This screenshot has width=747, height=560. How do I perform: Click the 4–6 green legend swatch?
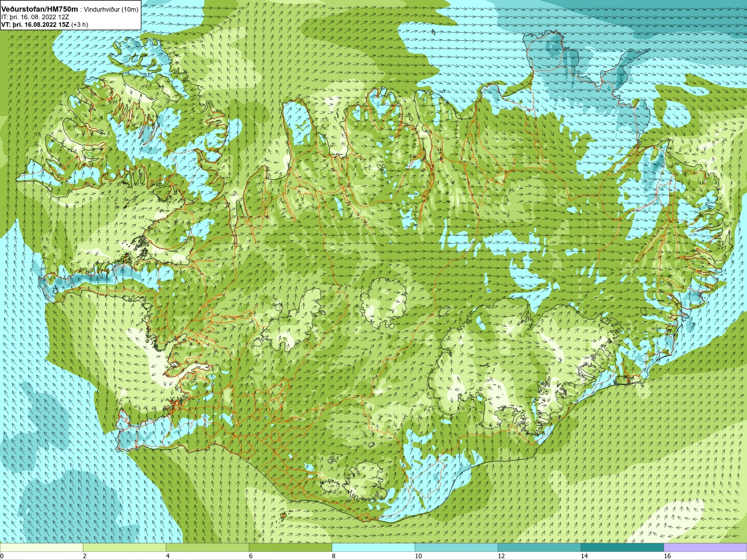point(207,548)
